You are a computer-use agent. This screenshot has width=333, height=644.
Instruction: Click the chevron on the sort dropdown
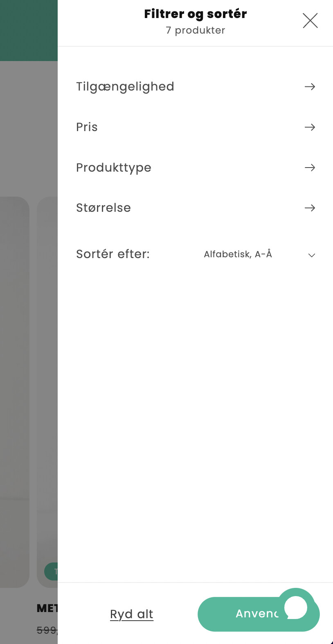(x=311, y=255)
